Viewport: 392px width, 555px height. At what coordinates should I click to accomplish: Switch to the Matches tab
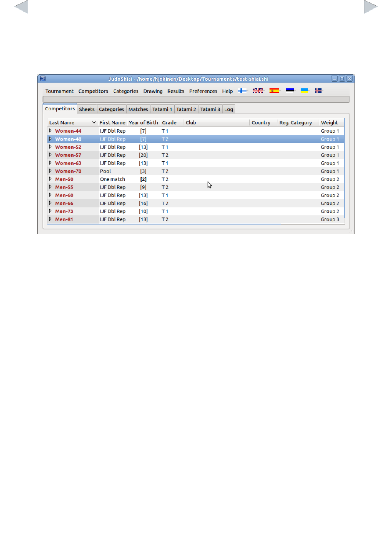point(138,109)
